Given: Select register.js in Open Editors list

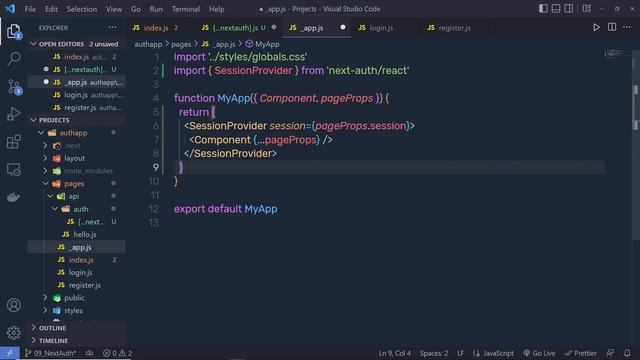Looking at the screenshot, I should point(77,107).
